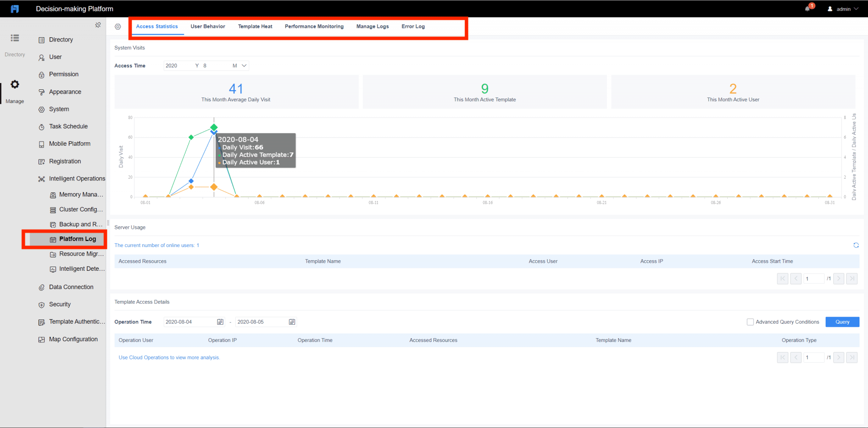Click the pin sidebar icon
The width and height of the screenshot is (868, 428).
(98, 25)
